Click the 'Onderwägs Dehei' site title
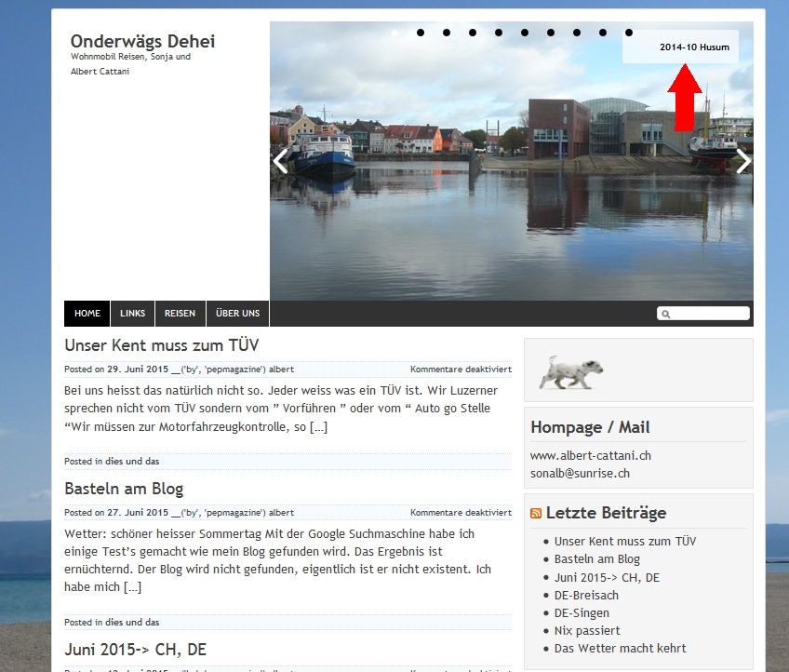 coord(142,42)
